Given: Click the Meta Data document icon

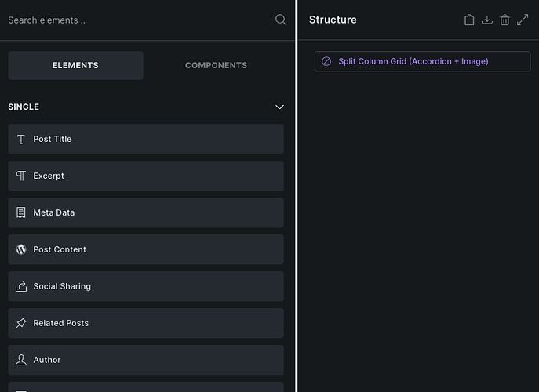Looking at the screenshot, I should [21, 213].
